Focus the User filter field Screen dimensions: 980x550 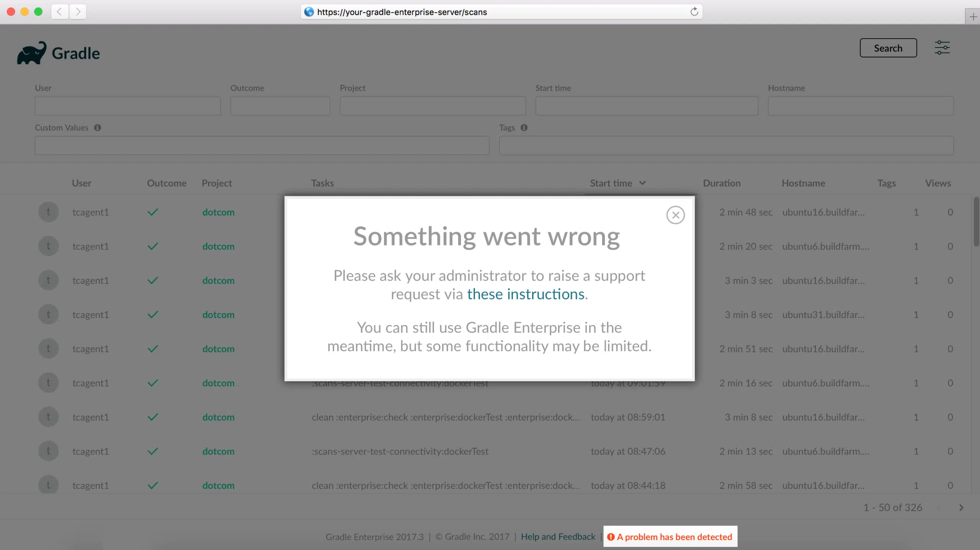pos(127,106)
